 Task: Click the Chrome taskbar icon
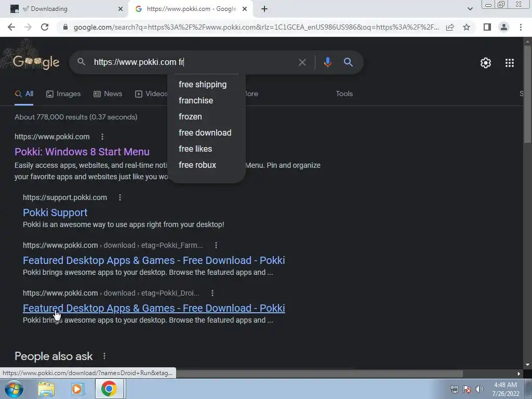coord(109,389)
